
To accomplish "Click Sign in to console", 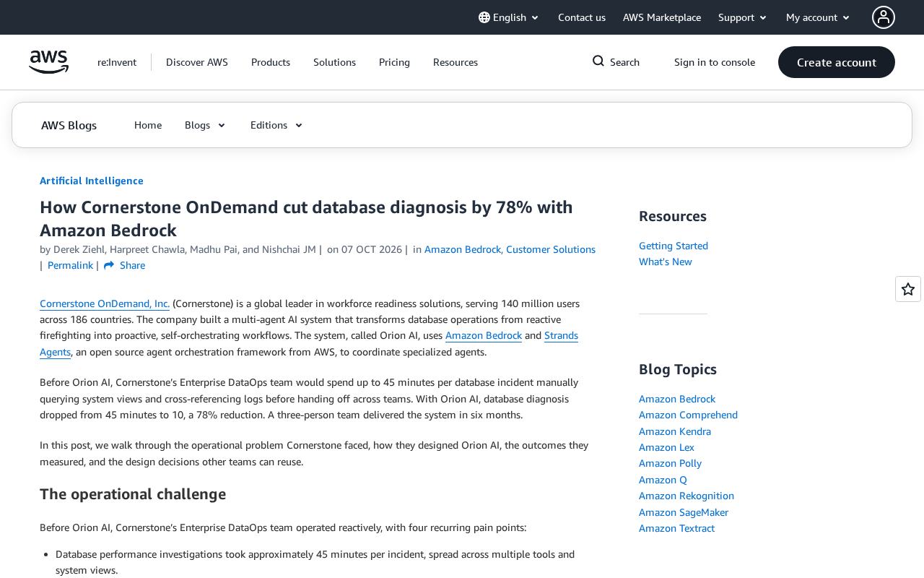I will click(715, 62).
